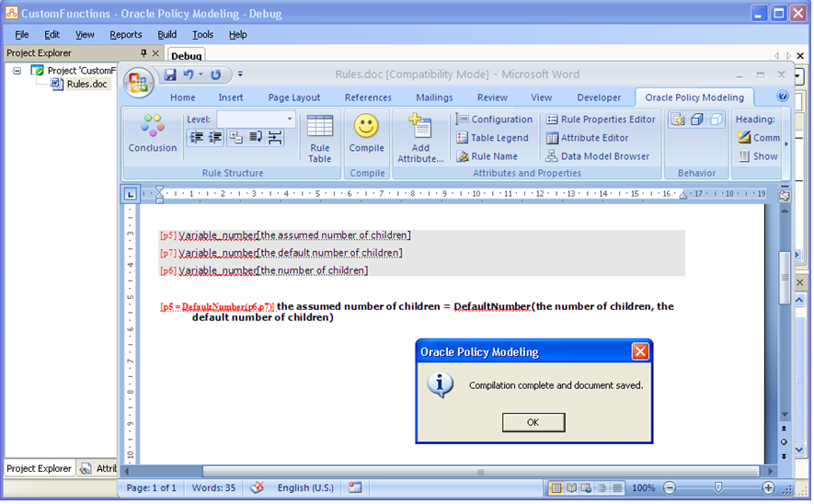Open the Data Model Browser
814x504 pixels.
[x=598, y=156]
